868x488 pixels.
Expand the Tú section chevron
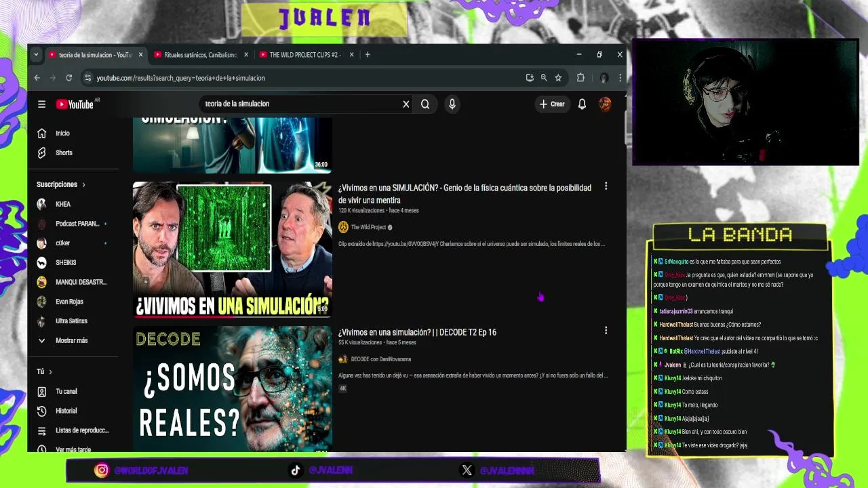(50, 372)
